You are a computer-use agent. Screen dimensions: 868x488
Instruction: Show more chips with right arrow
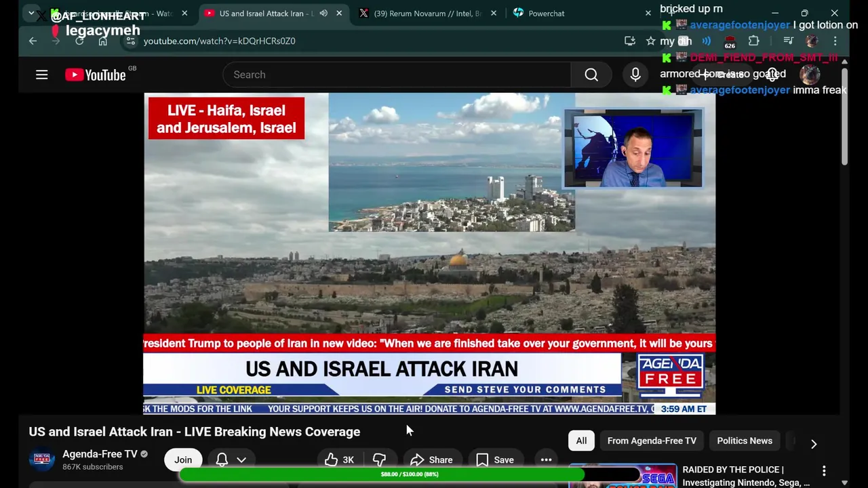click(x=814, y=444)
